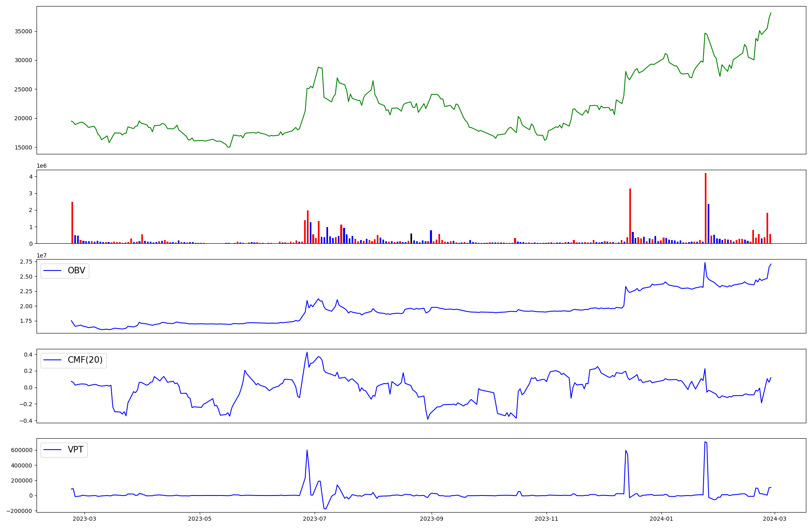Click the −0.4 label on CMF axis

[x=26, y=421]
